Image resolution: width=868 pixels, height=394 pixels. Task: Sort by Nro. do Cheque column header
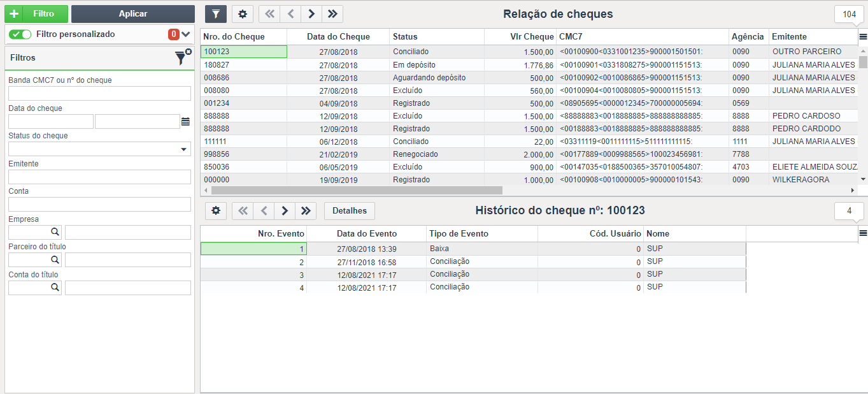244,37
